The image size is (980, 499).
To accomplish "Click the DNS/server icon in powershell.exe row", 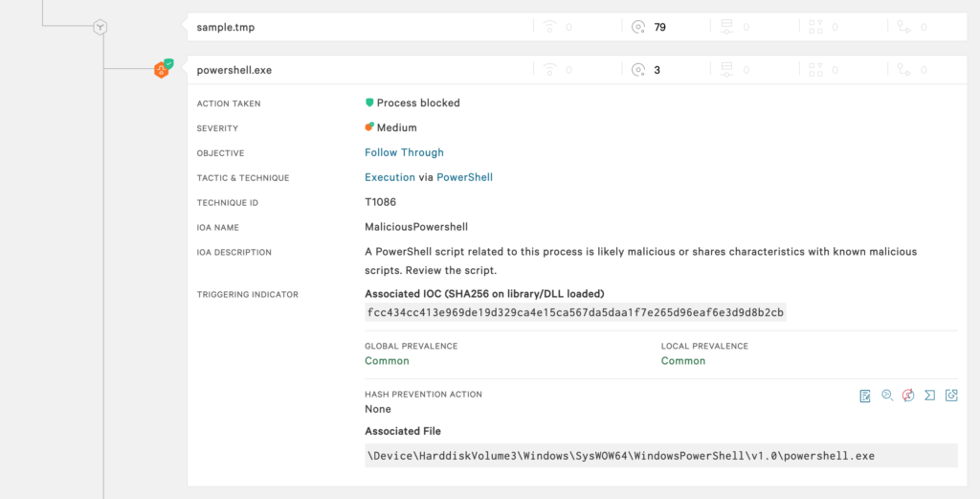I will click(727, 69).
